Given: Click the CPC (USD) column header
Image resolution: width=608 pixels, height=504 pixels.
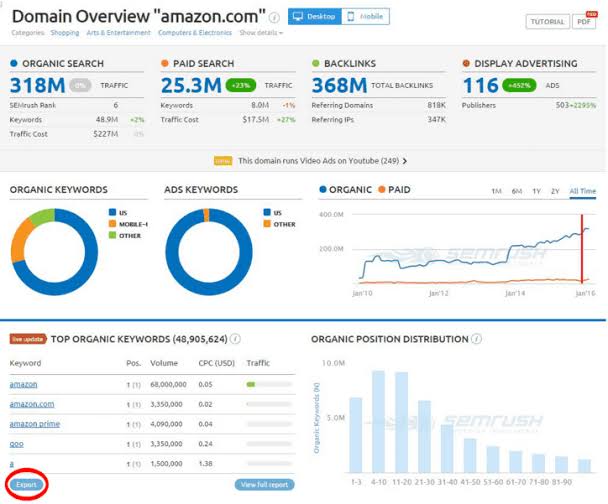Looking at the screenshot, I should click(216, 363).
